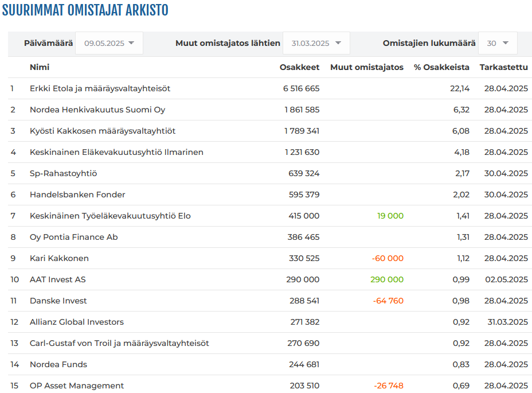Expand the Muut omistajatos lähtien dropdown 31.03.2025
The width and height of the screenshot is (532, 393).
pos(316,43)
